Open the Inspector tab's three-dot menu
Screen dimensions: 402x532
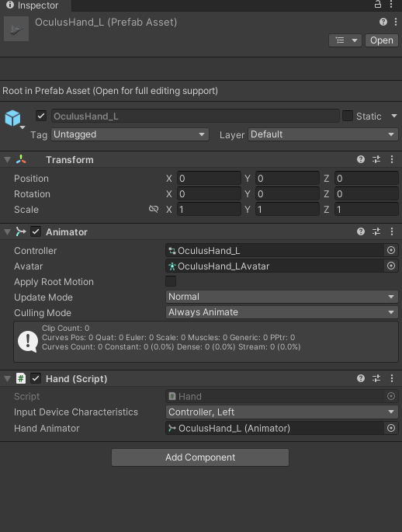pos(391,4)
